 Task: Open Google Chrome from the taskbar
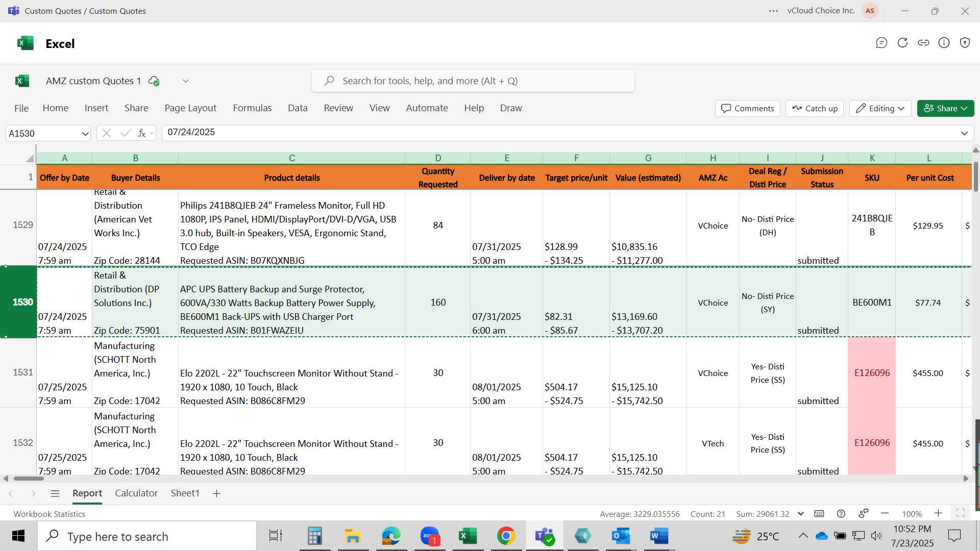pos(506,536)
